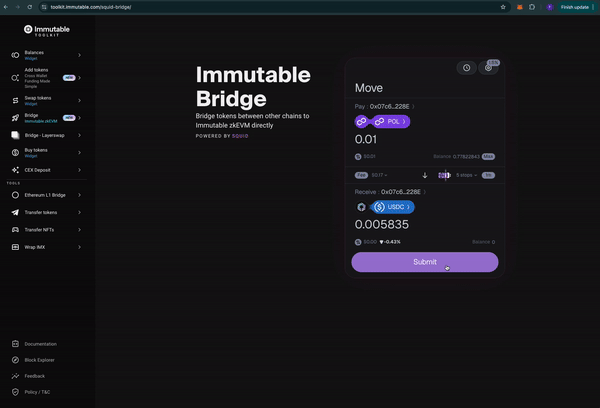Reload the browser page
Viewport: 600px width, 408px height.
30,7
